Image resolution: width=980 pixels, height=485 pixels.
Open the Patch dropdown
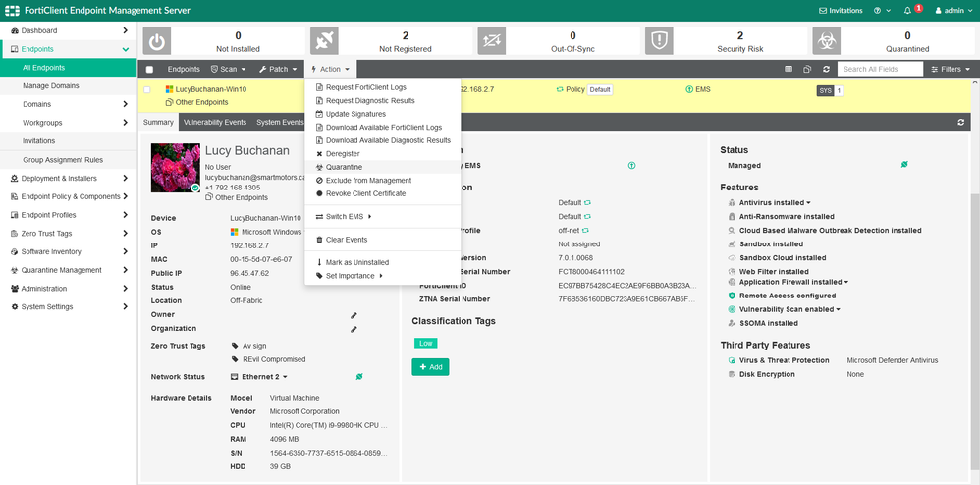point(278,69)
